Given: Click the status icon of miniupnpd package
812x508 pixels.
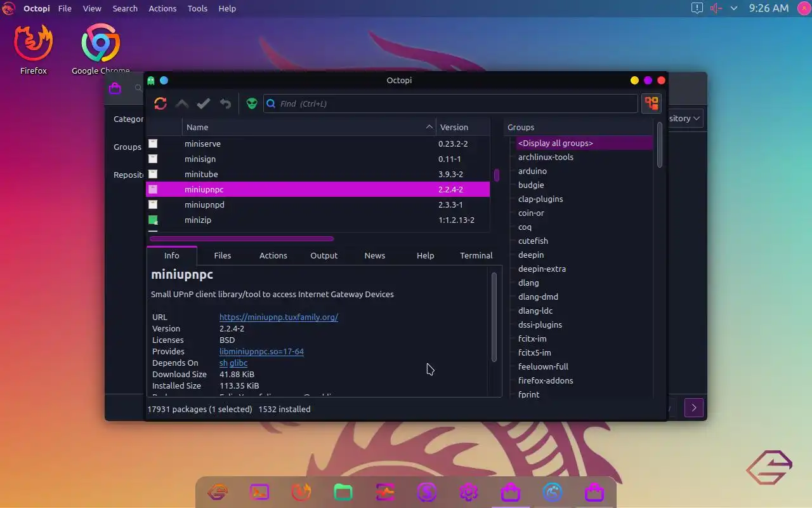Looking at the screenshot, I should [153, 204].
